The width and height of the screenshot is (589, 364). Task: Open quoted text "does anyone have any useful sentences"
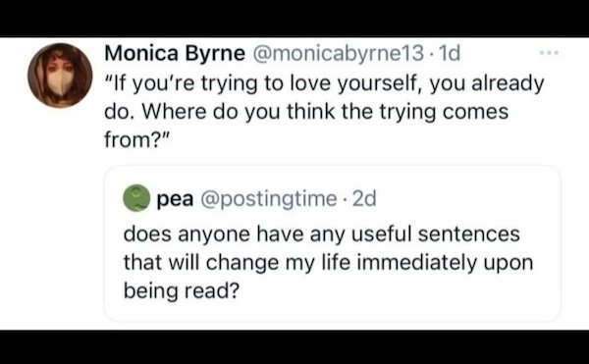click(x=322, y=234)
